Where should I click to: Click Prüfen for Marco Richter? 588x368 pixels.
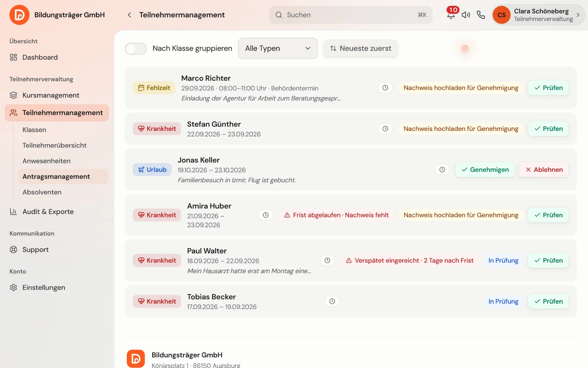pos(548,88)
